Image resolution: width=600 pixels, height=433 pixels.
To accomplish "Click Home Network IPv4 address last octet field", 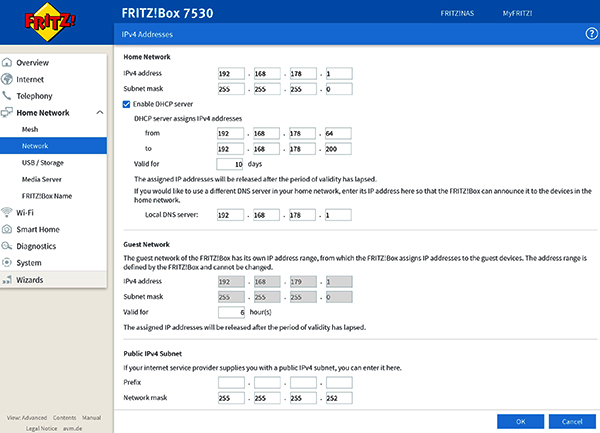I will (339, 73).
